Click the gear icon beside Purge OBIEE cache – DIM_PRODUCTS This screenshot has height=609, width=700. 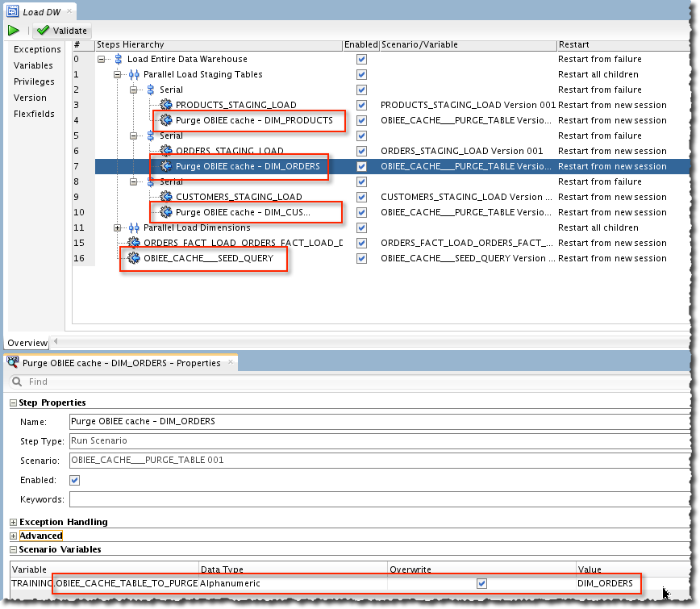(x=167, y=120)
